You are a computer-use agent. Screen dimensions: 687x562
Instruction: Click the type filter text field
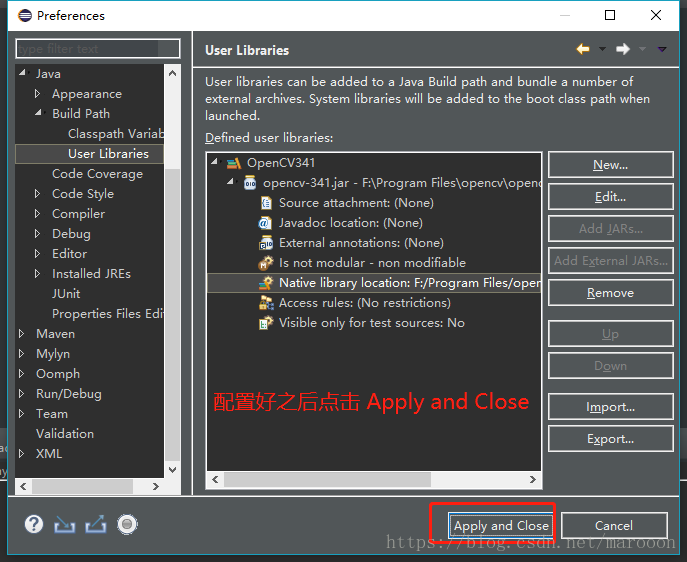pyautogui.click(x=98, y=48)
